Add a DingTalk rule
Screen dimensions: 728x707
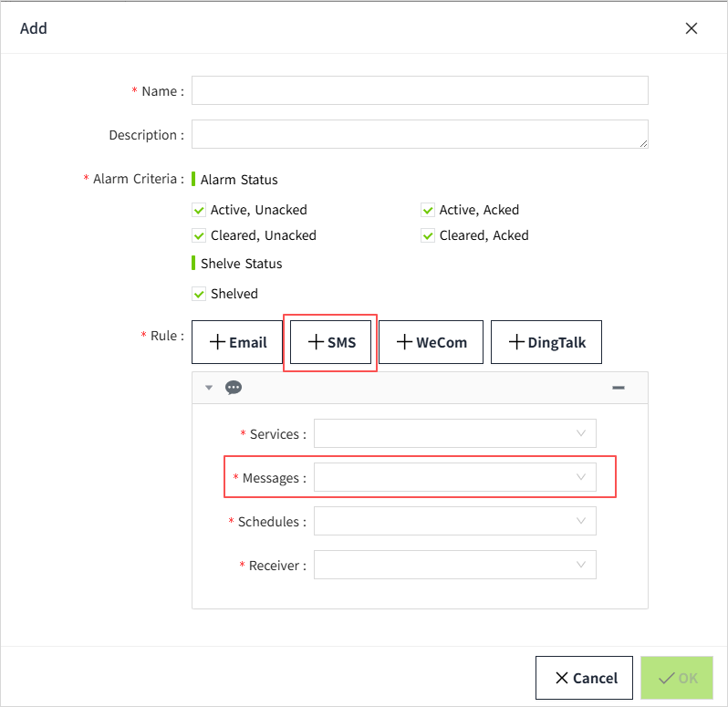pos(546,342)
